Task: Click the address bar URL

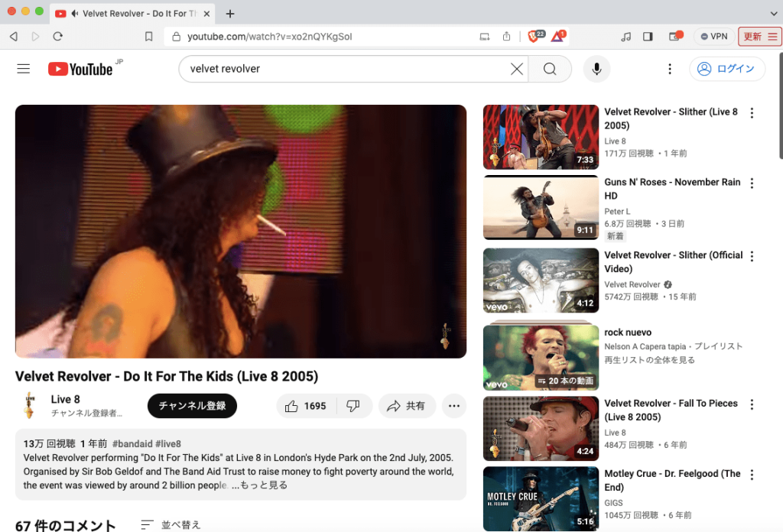Action: (x=270, y=37)
